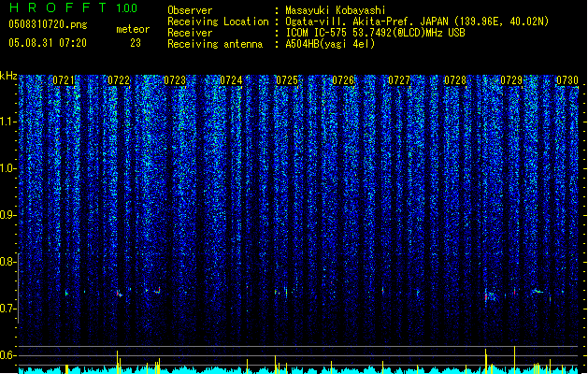Click the 0728 time marker
588x374 pixels.
pos(455,80)
